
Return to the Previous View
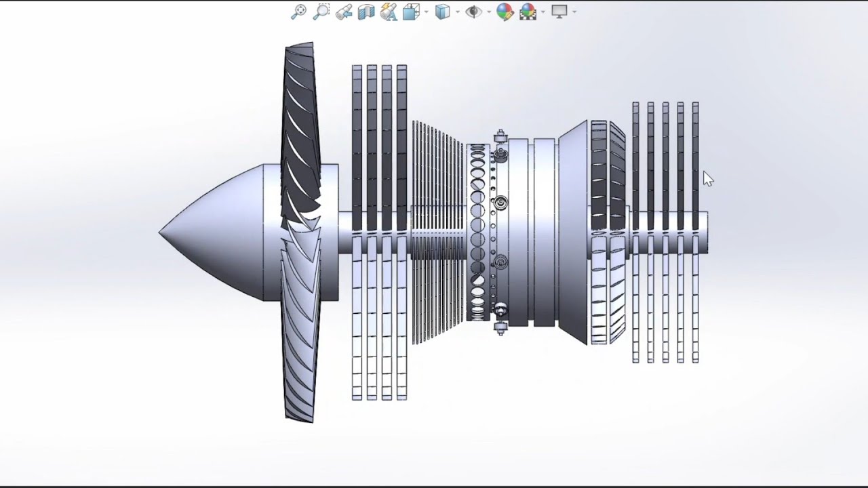pos(344,12)
